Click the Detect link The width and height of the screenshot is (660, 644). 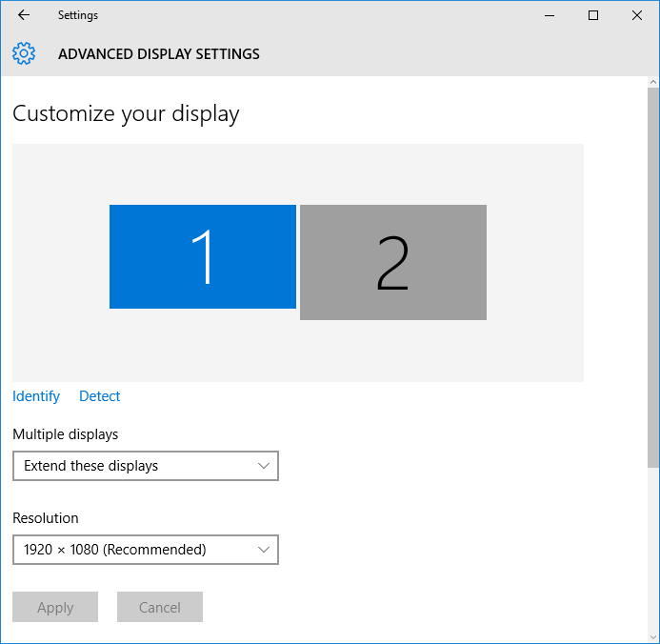point(100,396)
